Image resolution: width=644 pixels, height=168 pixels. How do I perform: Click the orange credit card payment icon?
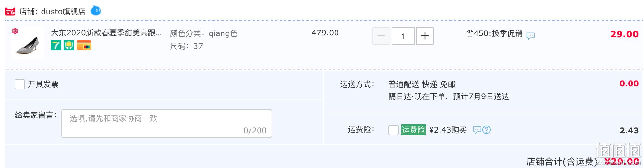(84, 45)
